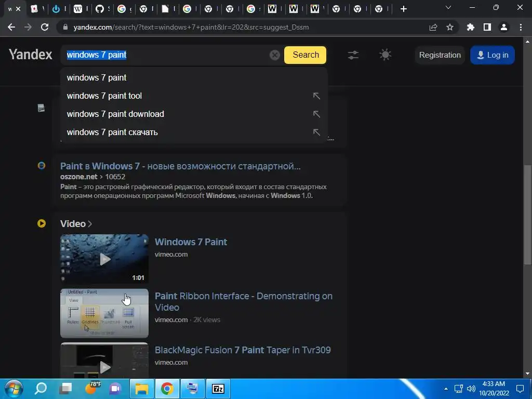The image size is (532, 399).
Task: Click the volume speaker tray icon
Action: 471,389
